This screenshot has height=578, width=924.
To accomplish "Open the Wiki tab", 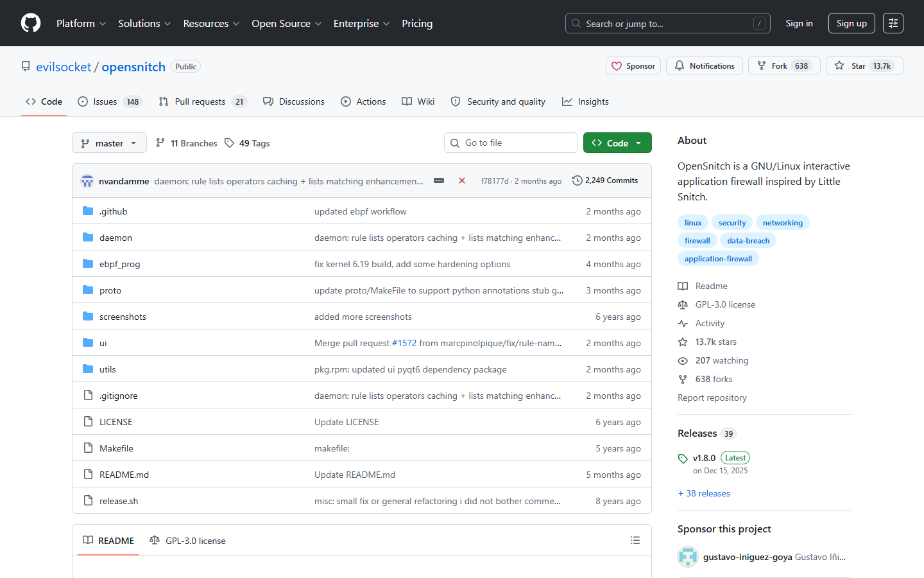I will 418,101.
